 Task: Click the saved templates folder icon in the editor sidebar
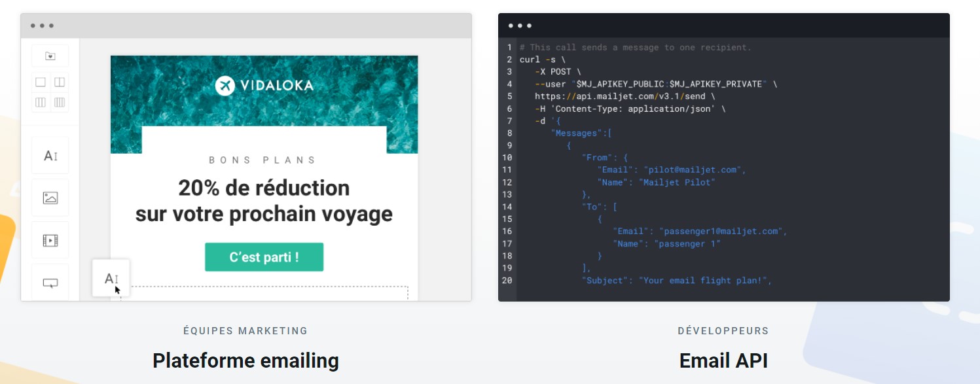pyautogui.click(x=50, y=56)
